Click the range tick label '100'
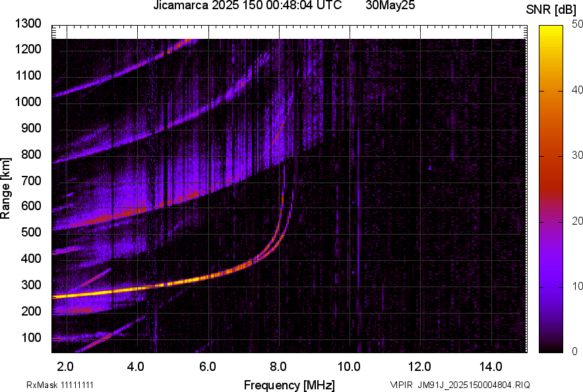The height and width of the screenshot is (392, 583). (31, 337)
